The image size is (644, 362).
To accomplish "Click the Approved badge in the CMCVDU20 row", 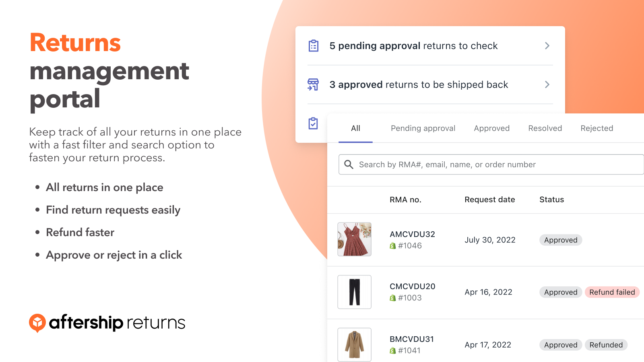I will click(x=561, y=292).
